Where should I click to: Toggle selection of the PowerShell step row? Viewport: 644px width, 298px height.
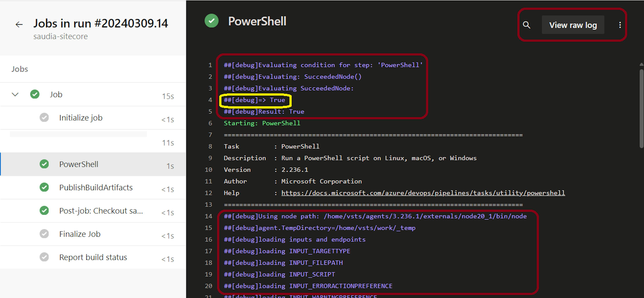coord(79,164)
